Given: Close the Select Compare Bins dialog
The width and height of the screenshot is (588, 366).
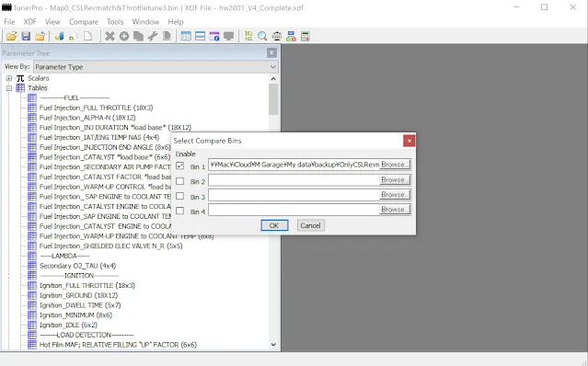Looking at the screenshot, I should point(409,141).
